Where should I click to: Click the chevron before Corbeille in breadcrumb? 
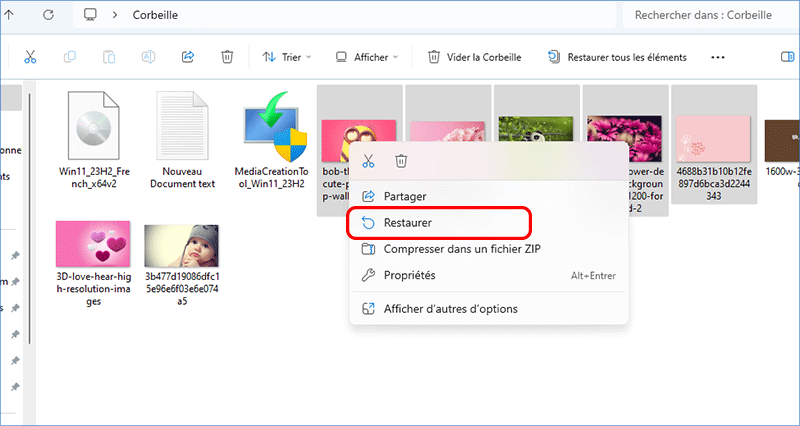tap(117, 15)
